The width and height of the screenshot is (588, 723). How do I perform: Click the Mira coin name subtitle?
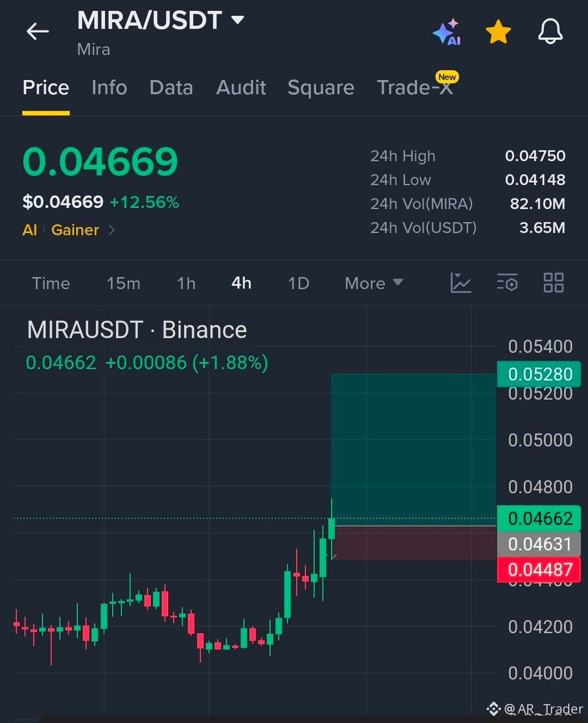pos(94,50)
